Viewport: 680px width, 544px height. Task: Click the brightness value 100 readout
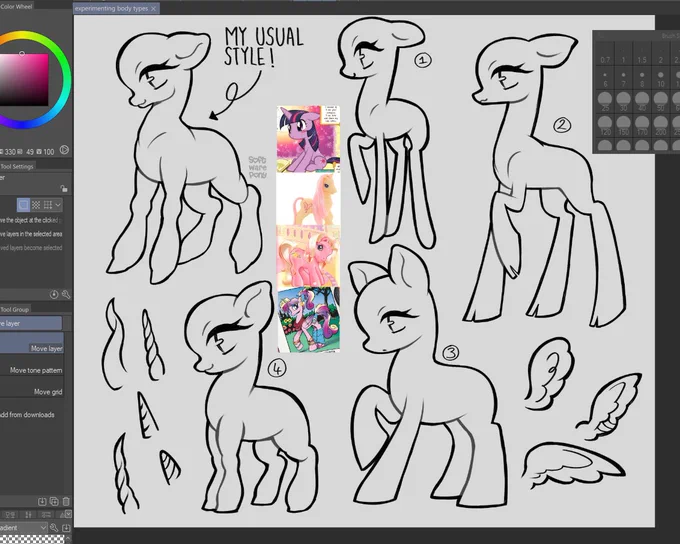(49, 152)
